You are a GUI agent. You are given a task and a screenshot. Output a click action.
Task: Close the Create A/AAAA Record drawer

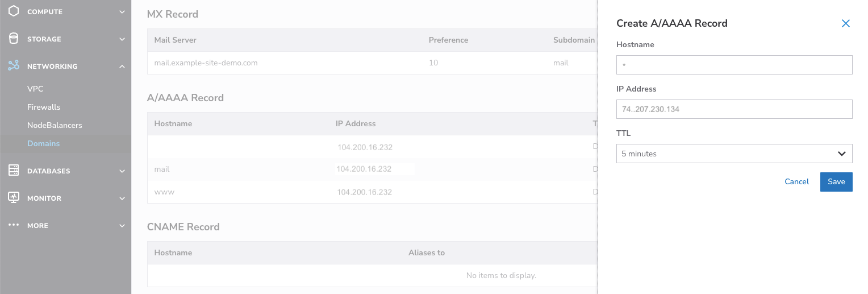pyautogui.click(x=845, y=23)
